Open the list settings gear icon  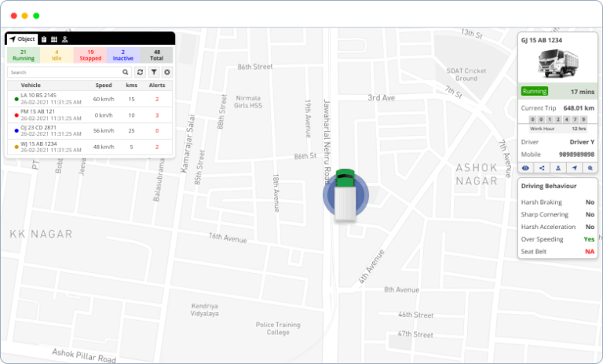(167, 72)
